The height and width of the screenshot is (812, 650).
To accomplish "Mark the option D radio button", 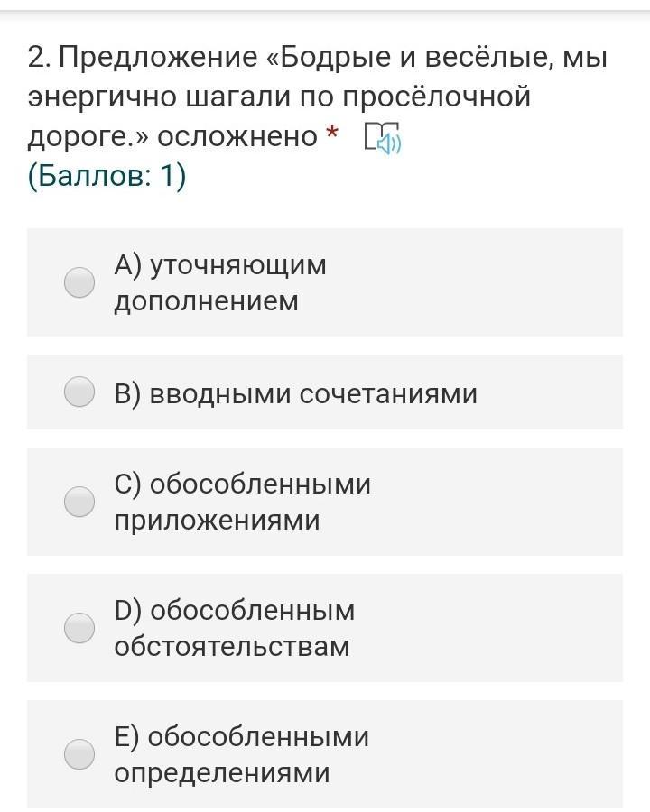I will pyautogui.click(x=79, y=628).
